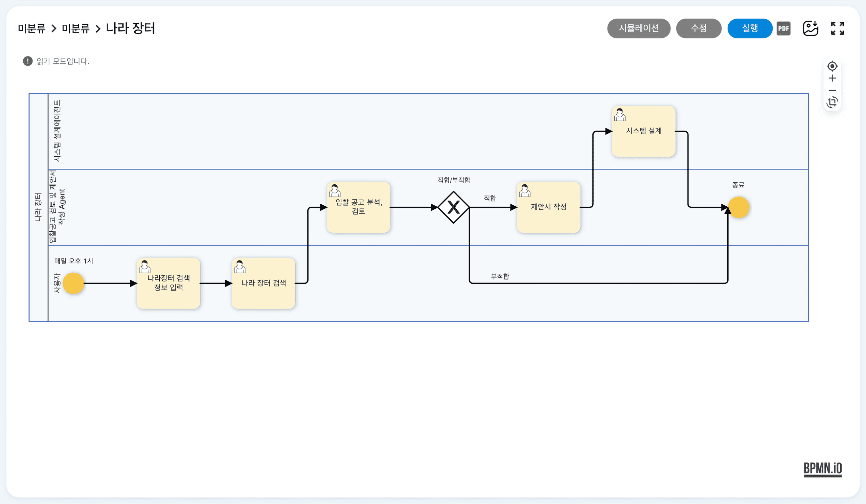Rotate the diagram orientation icon

pyautogui.click(x=832, y=102)
